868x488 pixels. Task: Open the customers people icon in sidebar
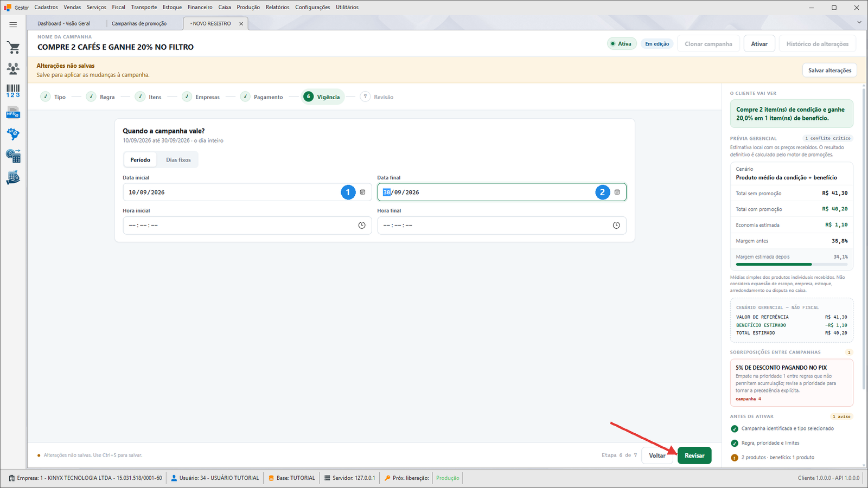(x=14, y=68)
